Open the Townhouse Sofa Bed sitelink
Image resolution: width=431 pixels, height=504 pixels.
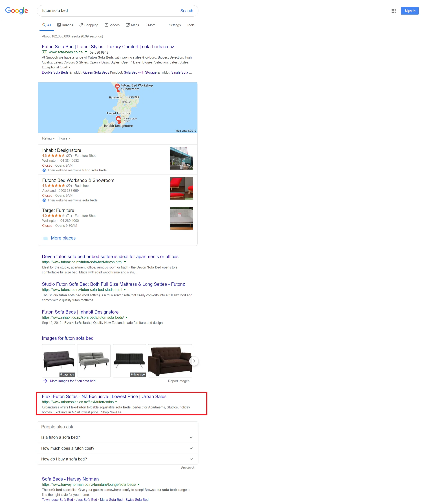(x=57, y=500)
